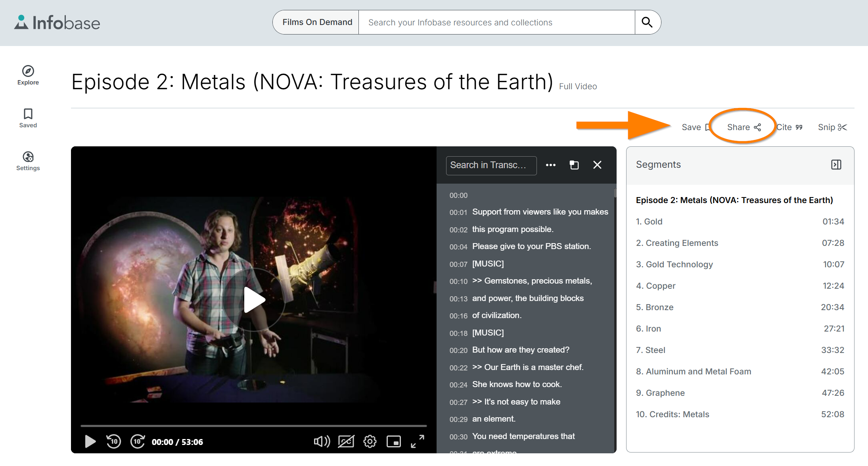This screenshot has width=868, height=466.
Task: Close the transcript panel
Action: tap(597, 165)
